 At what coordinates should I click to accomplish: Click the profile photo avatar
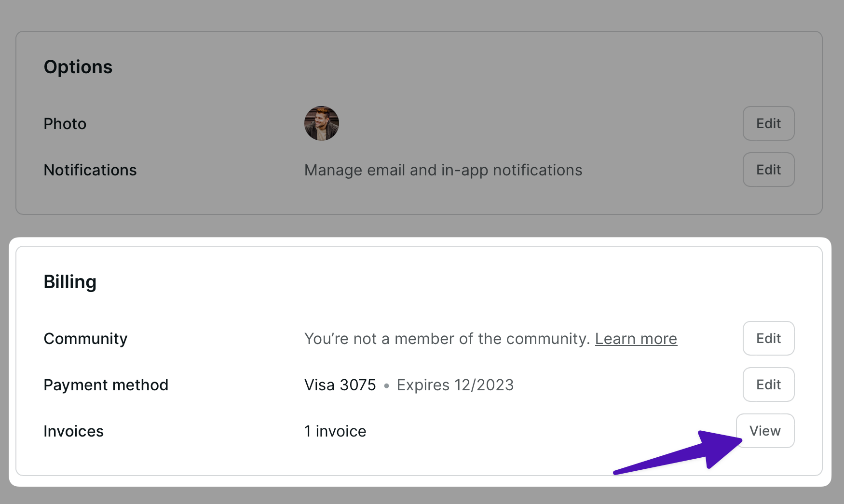322,123
